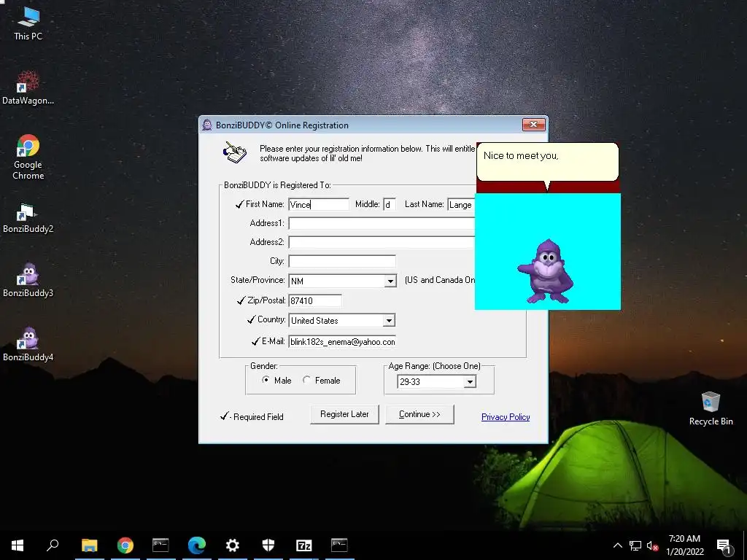Click into the Last Name field
747x560 pixels.
[x=461, y=204]
